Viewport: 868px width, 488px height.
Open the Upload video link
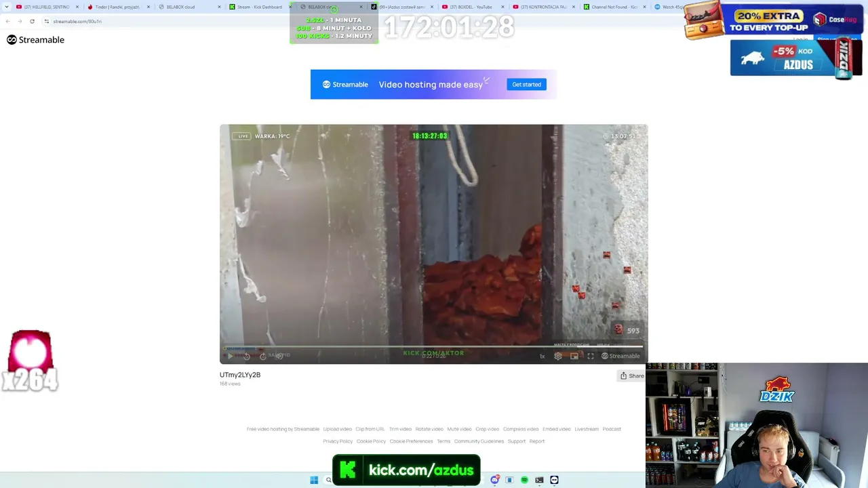click(337, 429)
